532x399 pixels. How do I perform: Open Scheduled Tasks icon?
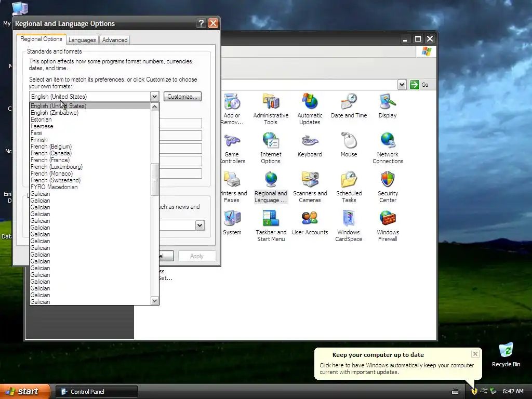[x=349, y=187]
